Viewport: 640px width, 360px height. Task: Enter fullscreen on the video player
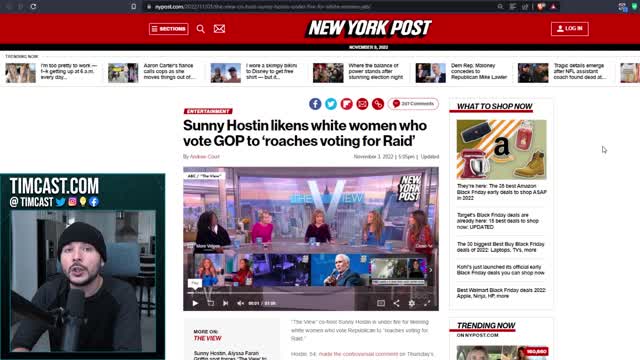427,303
